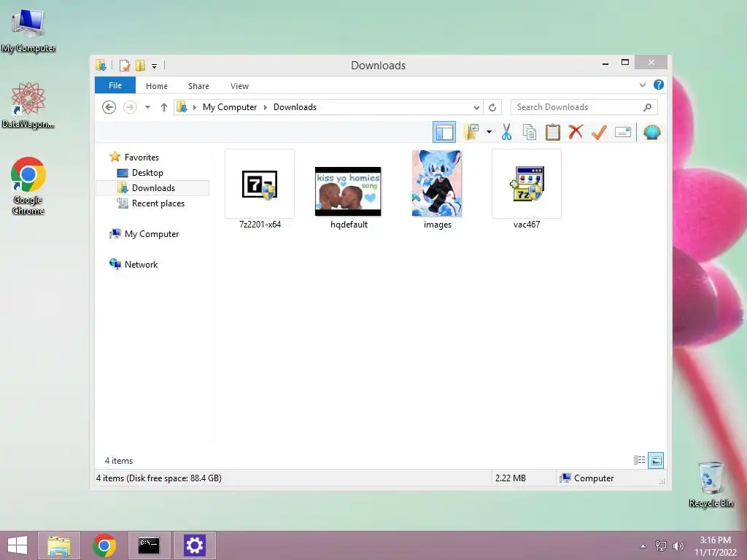Open the Windows Start button
Screen dimensions: 747x560
(18, 545)
